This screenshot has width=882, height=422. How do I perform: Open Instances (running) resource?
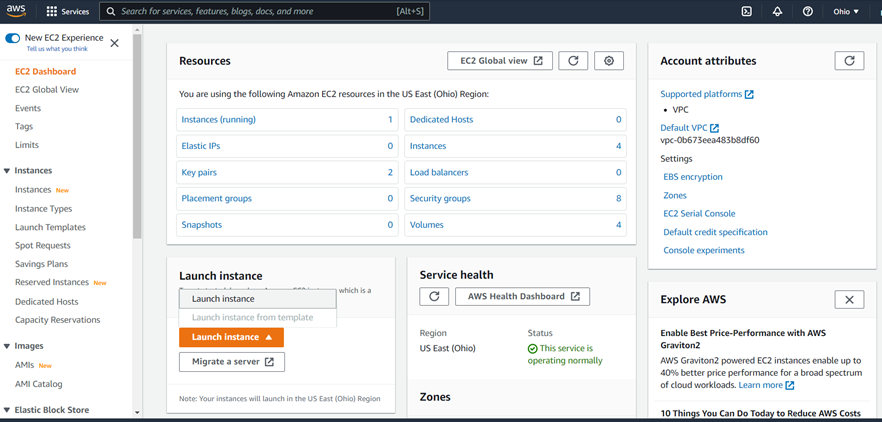(287, 120)
